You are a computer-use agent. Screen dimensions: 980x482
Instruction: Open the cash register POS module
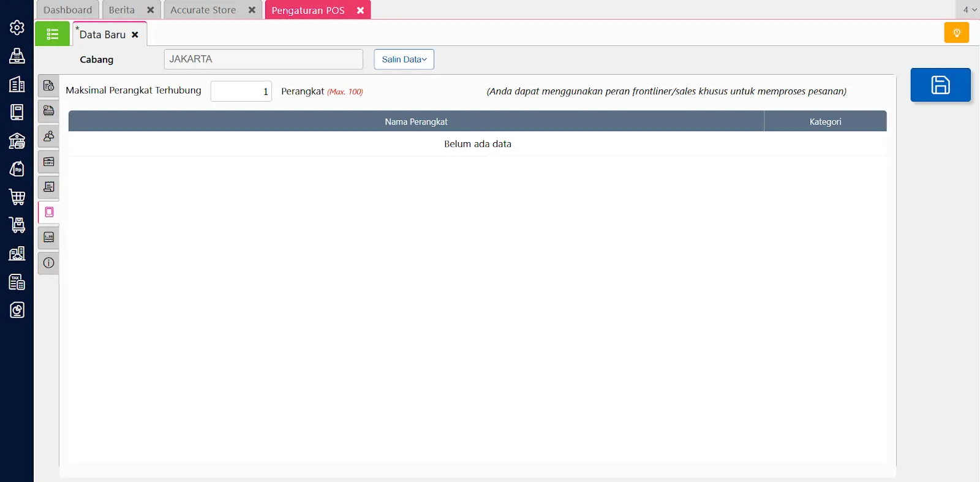(17, 56)
